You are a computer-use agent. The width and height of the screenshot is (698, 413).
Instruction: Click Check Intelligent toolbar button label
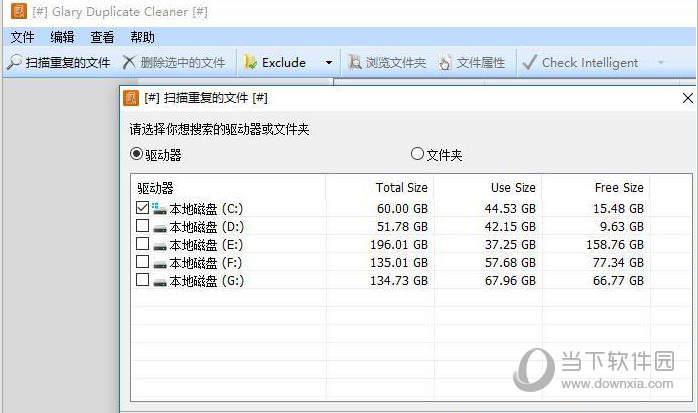[x=590, y=63]
